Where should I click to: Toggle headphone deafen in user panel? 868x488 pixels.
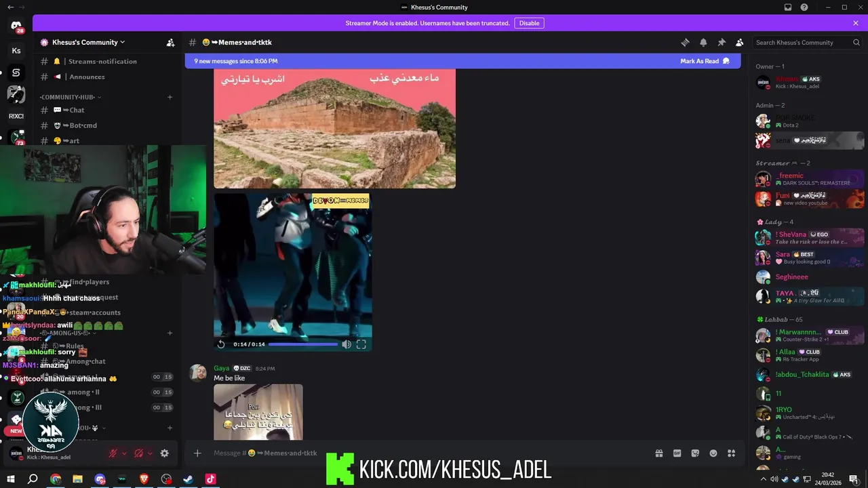pos(139,453)
